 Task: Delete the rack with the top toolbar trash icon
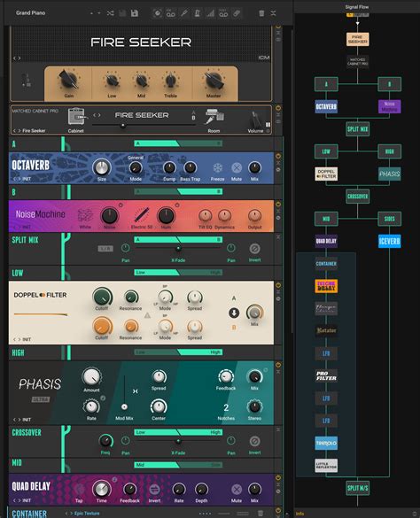(x=261, y=13)
